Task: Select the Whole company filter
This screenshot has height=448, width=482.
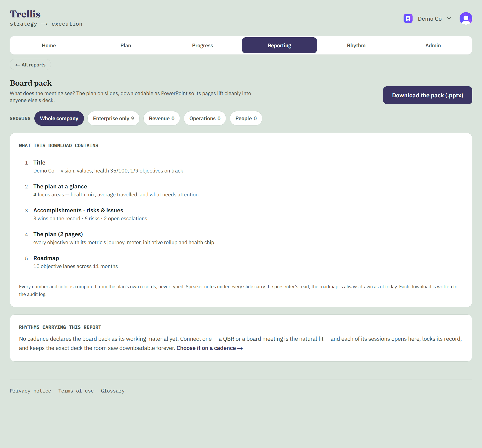Action: 59,118
